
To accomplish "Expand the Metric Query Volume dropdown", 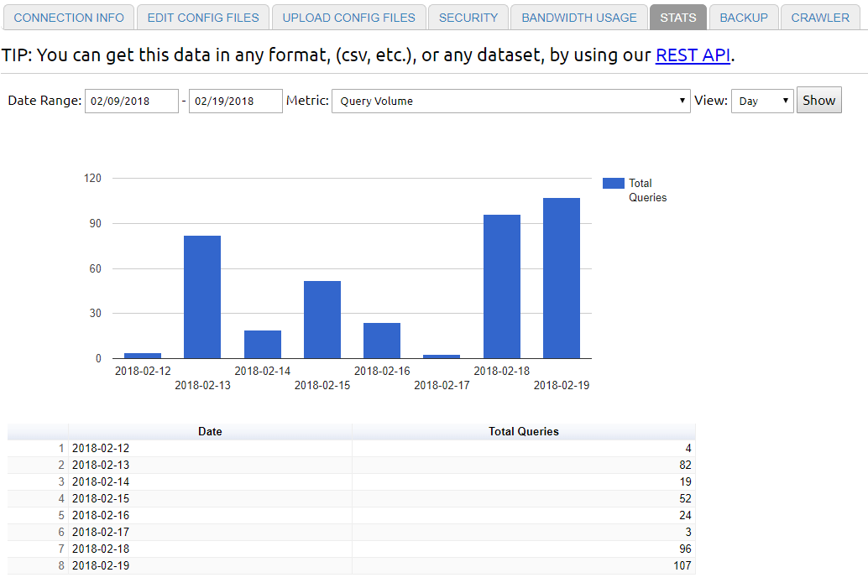I will tap(510, 101).
